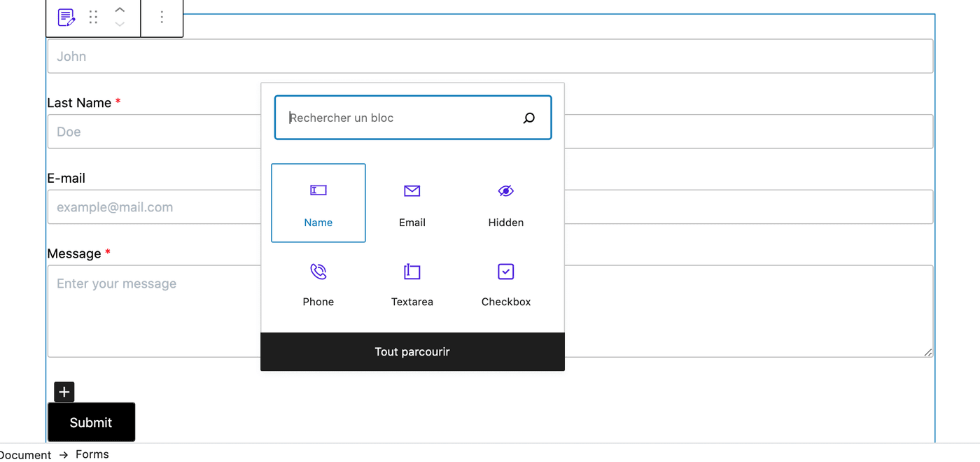Open Tout parcourir block library
The height and width of the screenshot is (462, 980).
[x=412, y=351]
